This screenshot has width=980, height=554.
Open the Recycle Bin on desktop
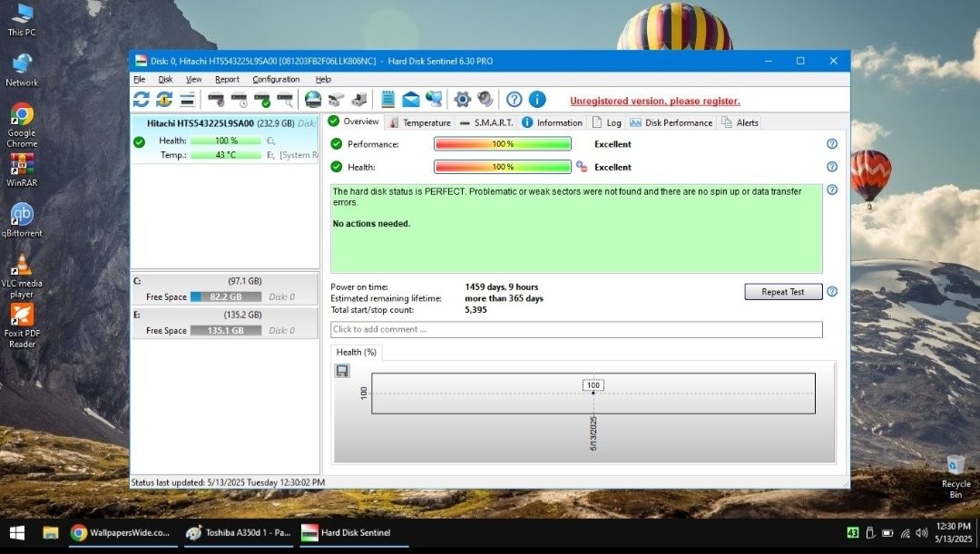pyautogui.click(x=955, y=477)
